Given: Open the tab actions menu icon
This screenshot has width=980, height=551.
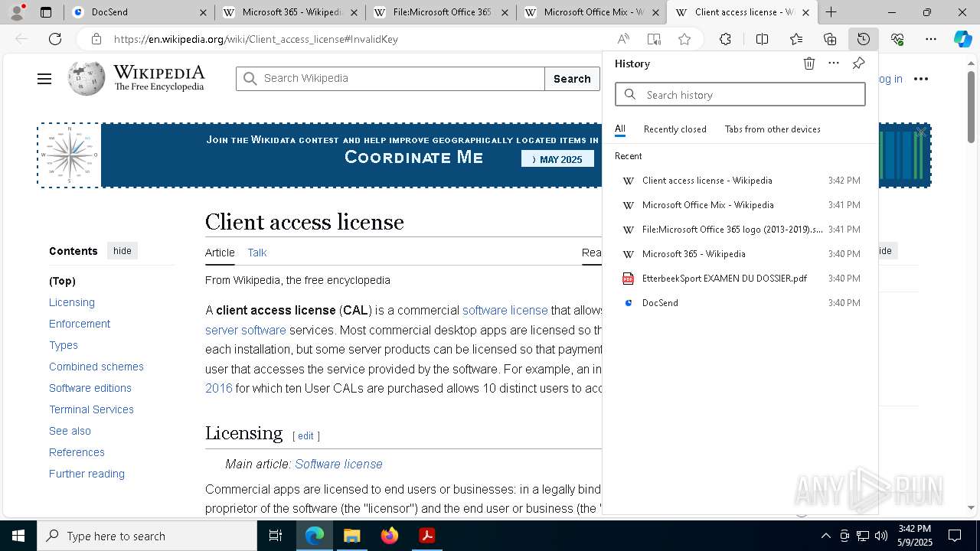Looking at the screenshot, I should [46, 12].
